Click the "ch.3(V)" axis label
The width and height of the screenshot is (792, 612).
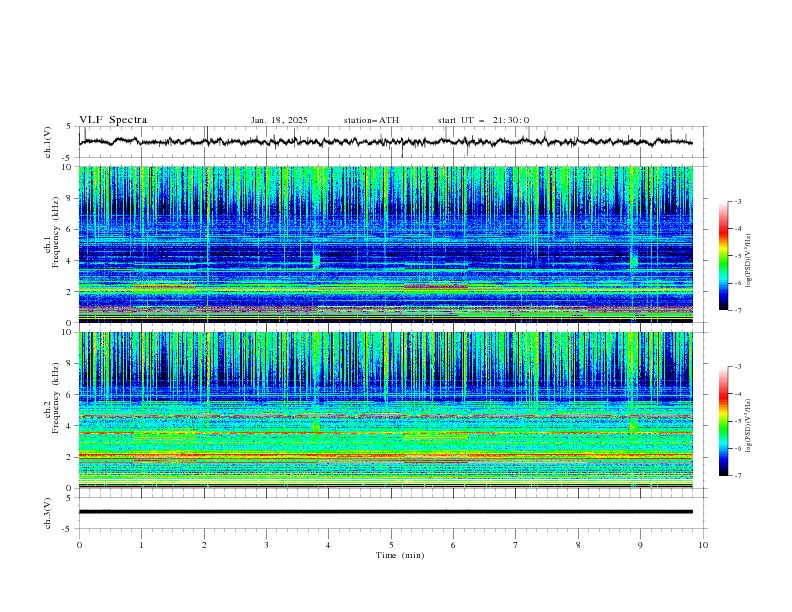pos(48,513)
